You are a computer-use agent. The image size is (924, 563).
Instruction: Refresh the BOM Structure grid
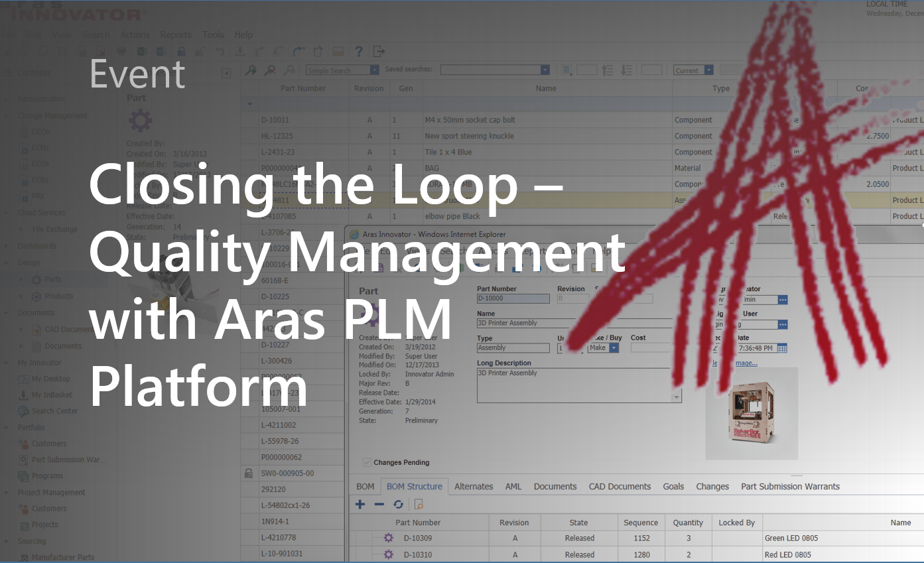coord(399,504)
